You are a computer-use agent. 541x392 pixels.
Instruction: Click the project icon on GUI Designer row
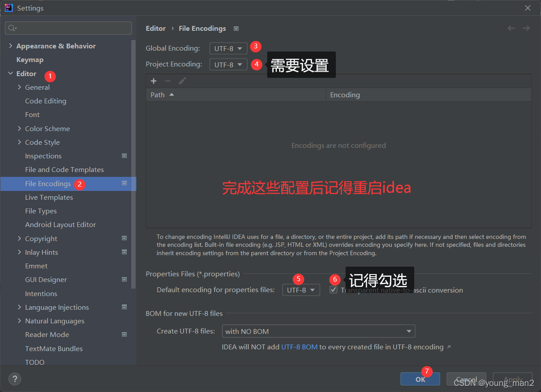point(125,279)
